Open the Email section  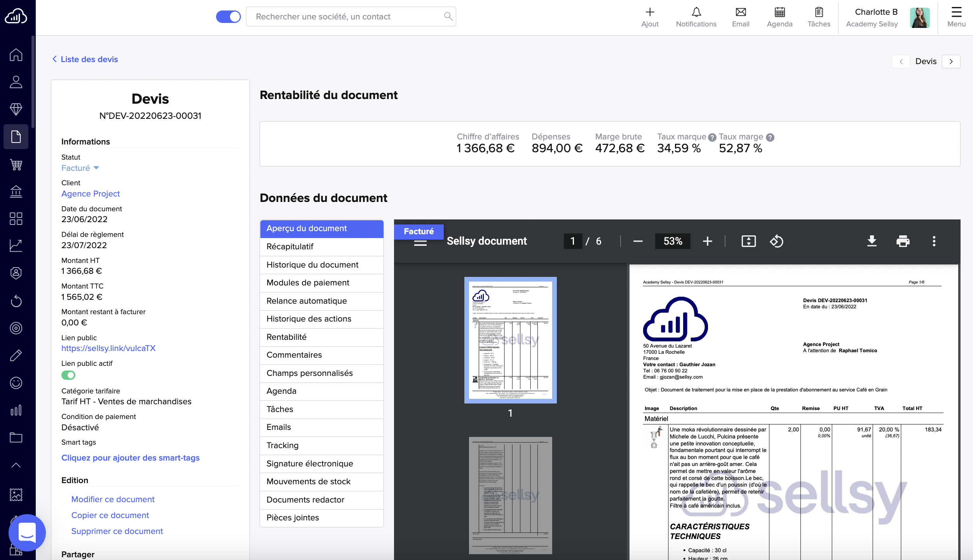740,17
